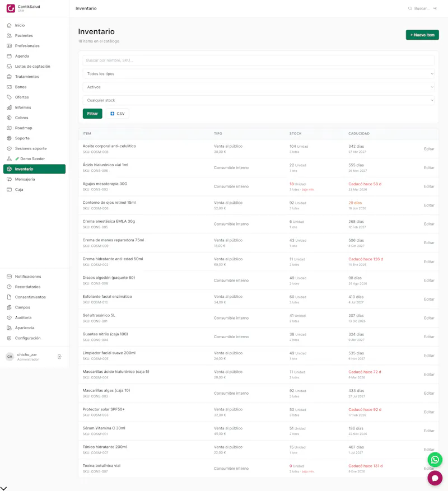Click item Discos algodón (paquete 80)
This screenshot has height=491, width=448.
tap(109, 278)
